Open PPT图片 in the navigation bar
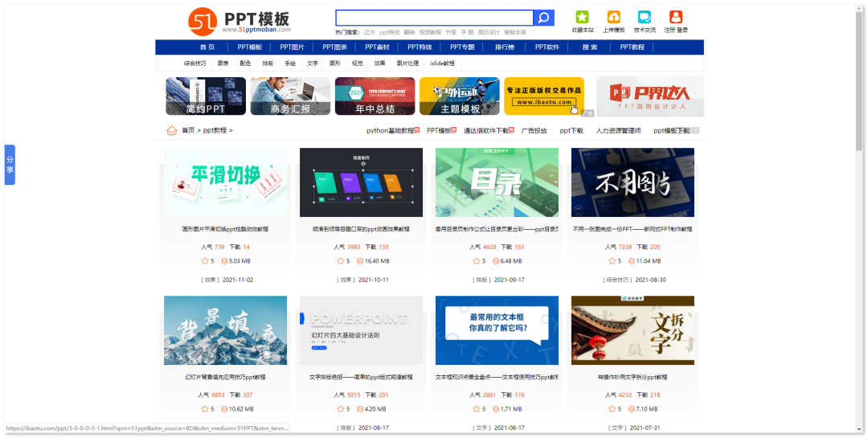This screenshot has width=868, height=438. pos(293,47)
